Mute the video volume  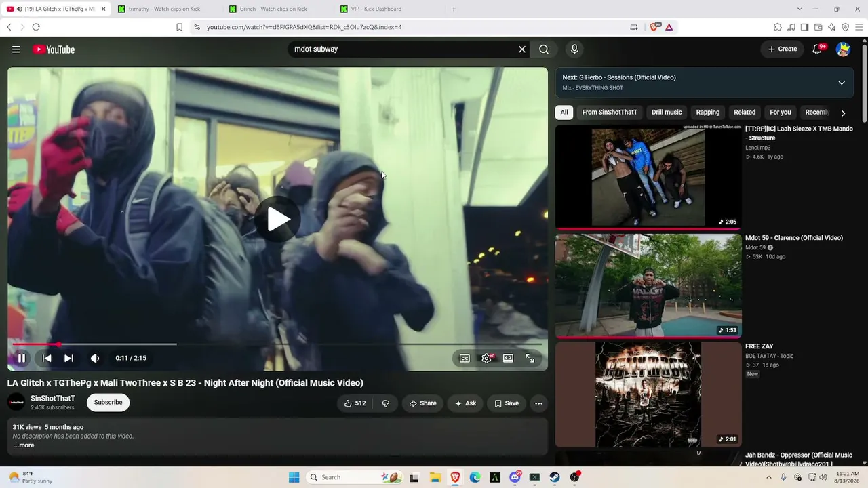(95, 359)
